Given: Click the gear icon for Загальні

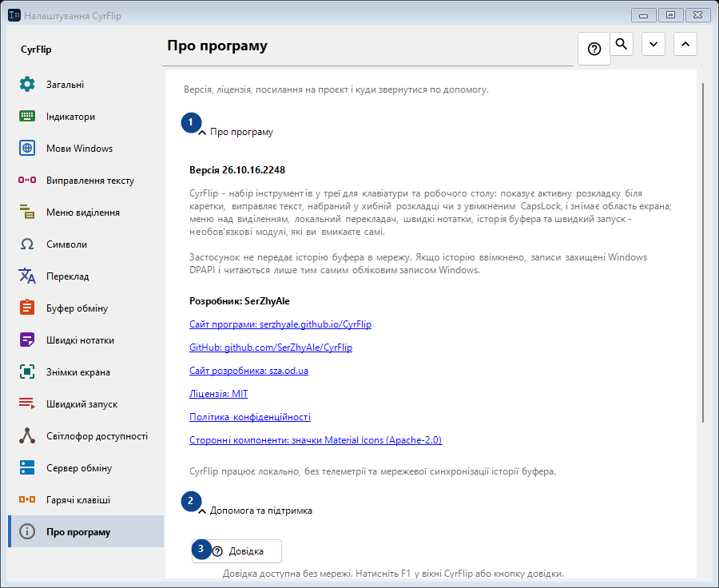Looking at the screenshot, I should click(27, 85).
